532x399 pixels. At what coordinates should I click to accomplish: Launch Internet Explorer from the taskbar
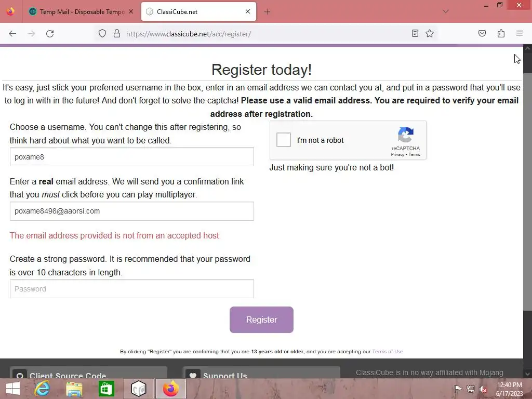coord(42,389)
